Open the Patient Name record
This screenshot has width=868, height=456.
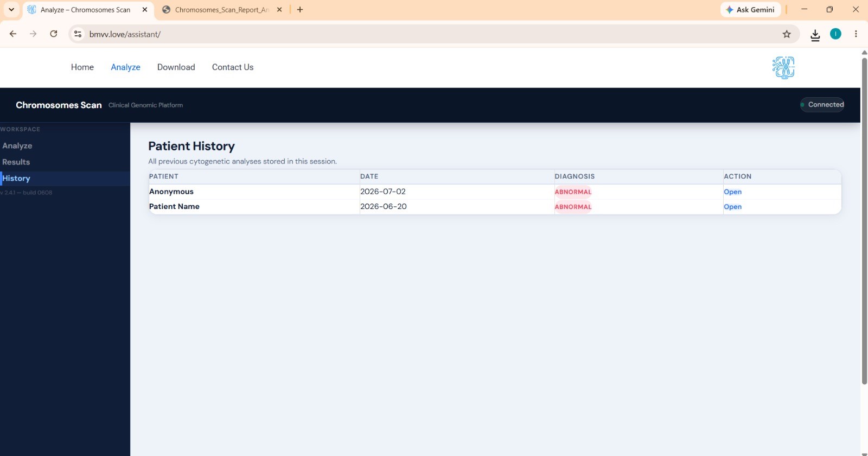[x=732, y=207]
